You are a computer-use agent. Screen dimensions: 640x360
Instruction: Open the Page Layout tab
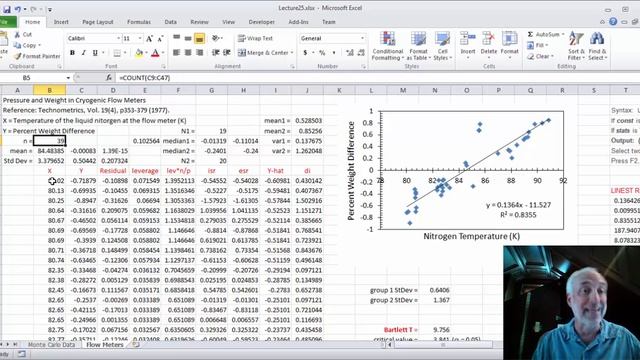[98, 22]
